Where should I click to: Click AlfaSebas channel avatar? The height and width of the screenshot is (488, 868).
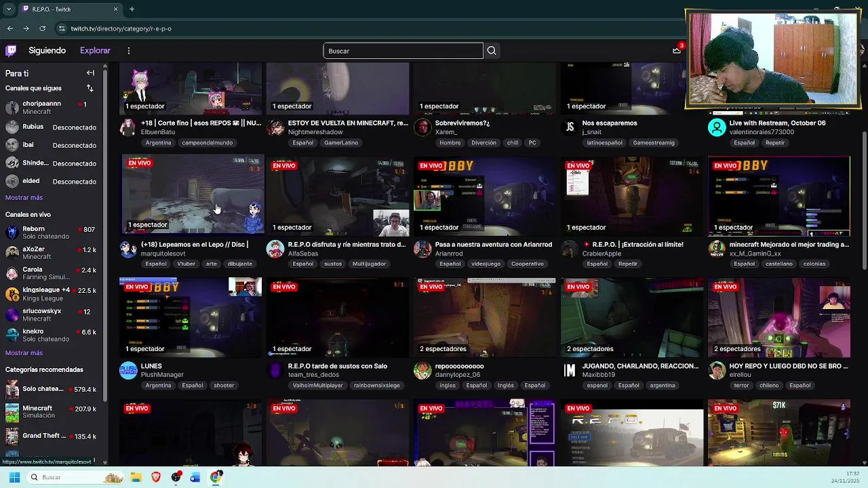[275, 249]
